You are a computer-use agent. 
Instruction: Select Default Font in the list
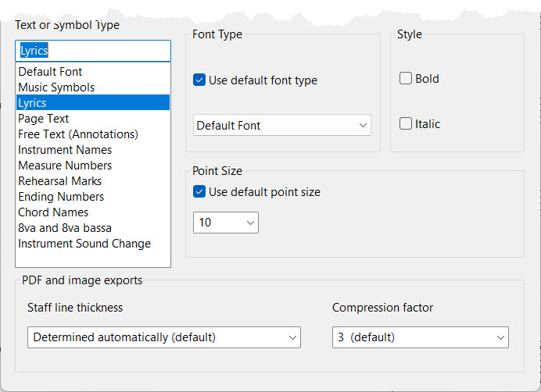tap(50, 72)
